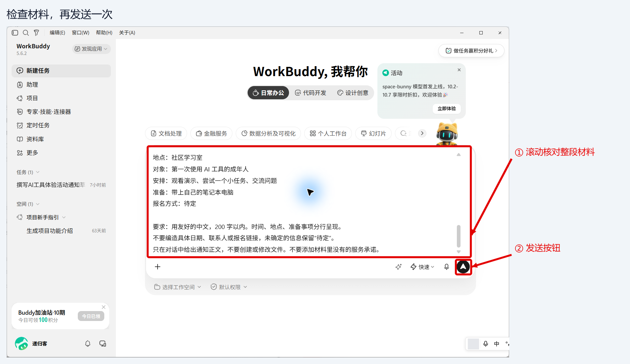630x364 pixels.
Task: Open the 窗口(W) menu
Action: click(x=80, y=33)
